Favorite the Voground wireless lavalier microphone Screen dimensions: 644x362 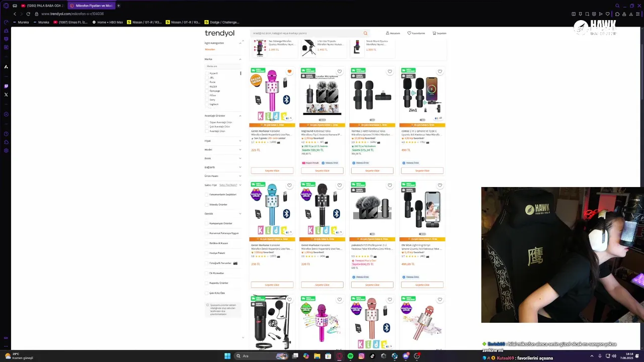340,71
